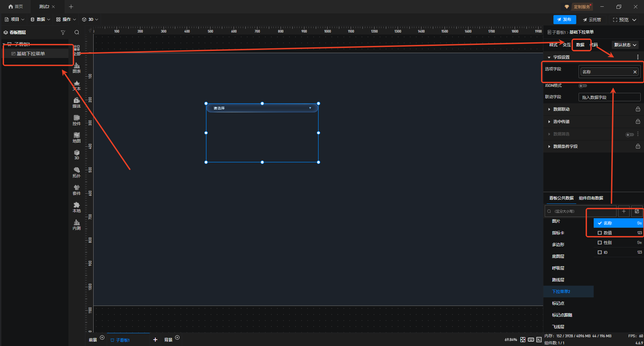Clear the 名称 option field
The width and height of the screenshot is (644, 346).
click(635, 72)
